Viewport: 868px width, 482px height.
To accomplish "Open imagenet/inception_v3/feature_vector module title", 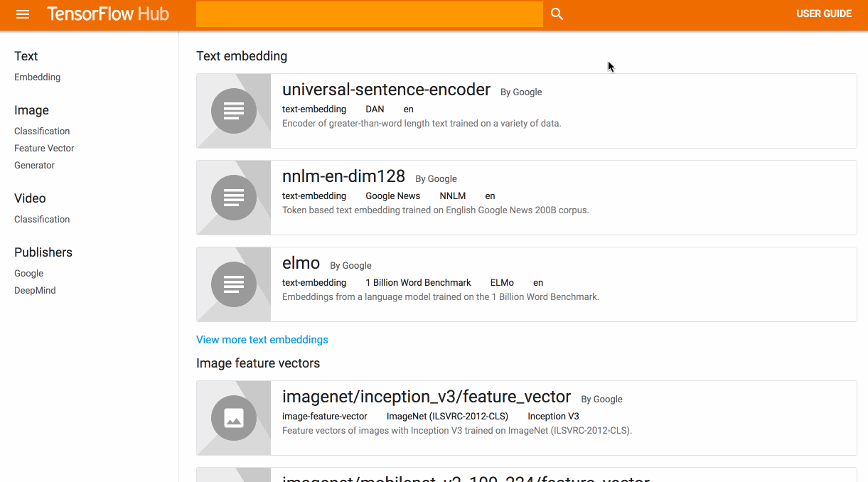I will pos(427,397).
